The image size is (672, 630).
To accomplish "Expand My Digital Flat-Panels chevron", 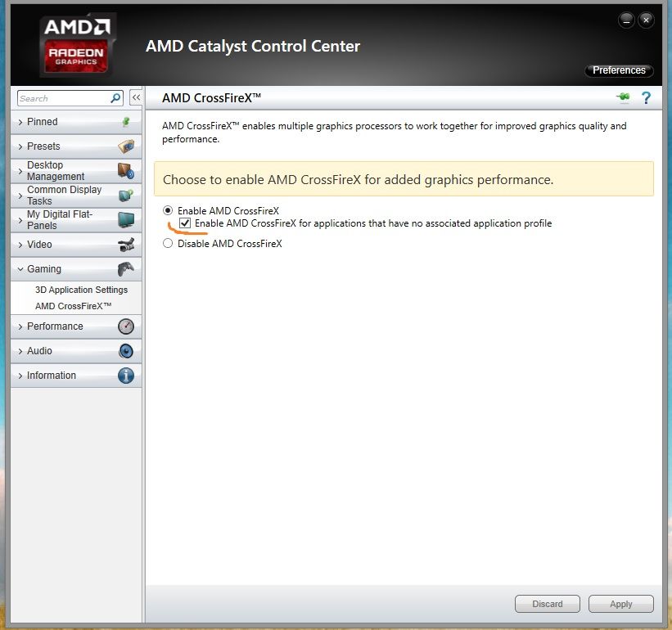I will 20,220.
